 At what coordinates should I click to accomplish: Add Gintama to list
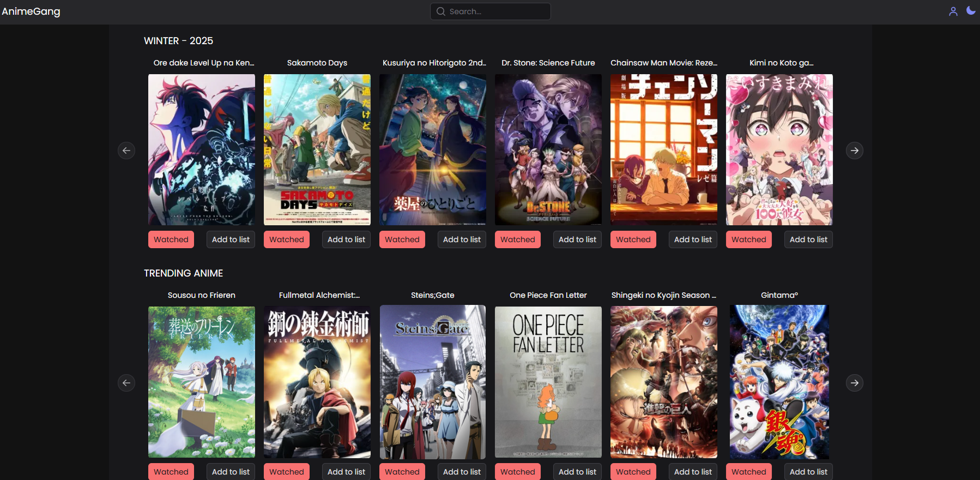pos(808,471)
